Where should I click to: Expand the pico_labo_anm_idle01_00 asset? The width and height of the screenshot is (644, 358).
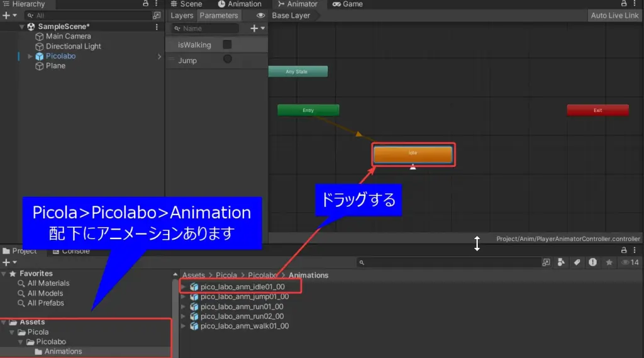click(x=183, y=287)
